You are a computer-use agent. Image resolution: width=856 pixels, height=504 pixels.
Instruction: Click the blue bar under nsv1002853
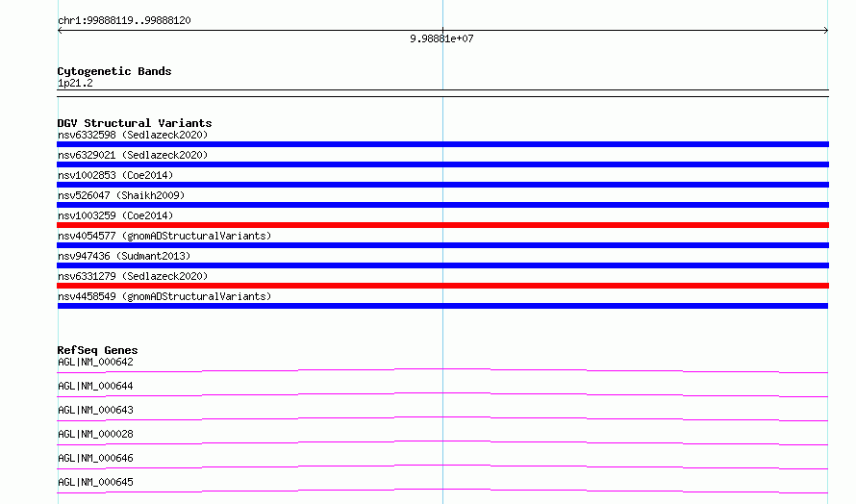click(x=442, y=185)
